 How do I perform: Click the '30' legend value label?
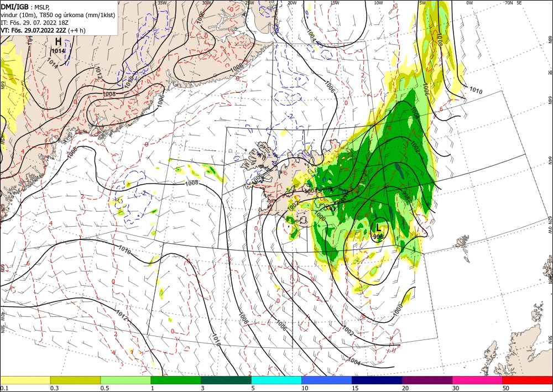click(456, 388)
